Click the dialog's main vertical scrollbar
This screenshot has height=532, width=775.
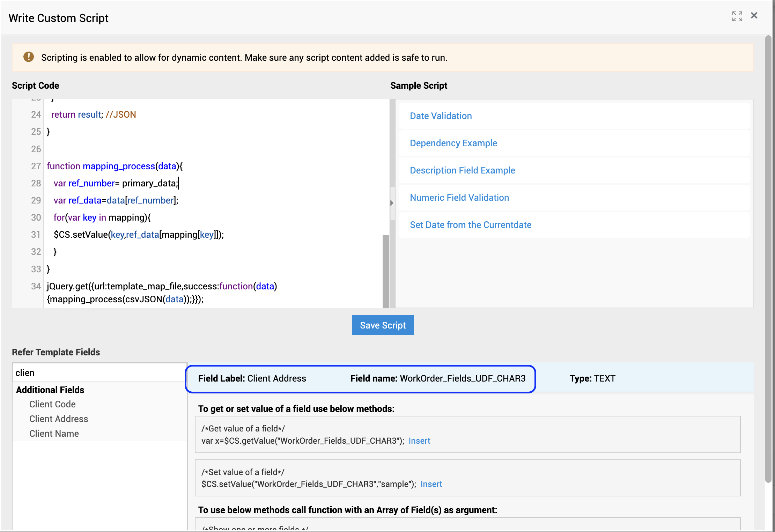tap(768, 258)
